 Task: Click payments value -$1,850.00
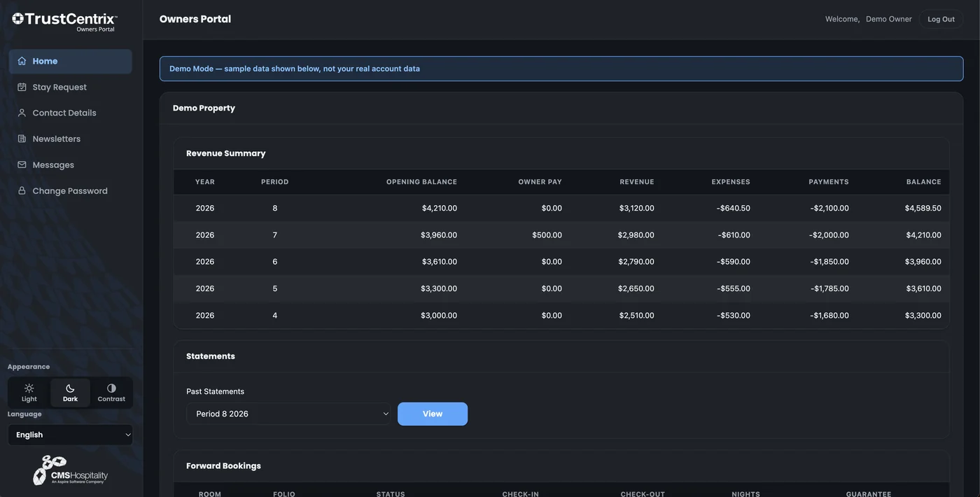coord(829,262)
